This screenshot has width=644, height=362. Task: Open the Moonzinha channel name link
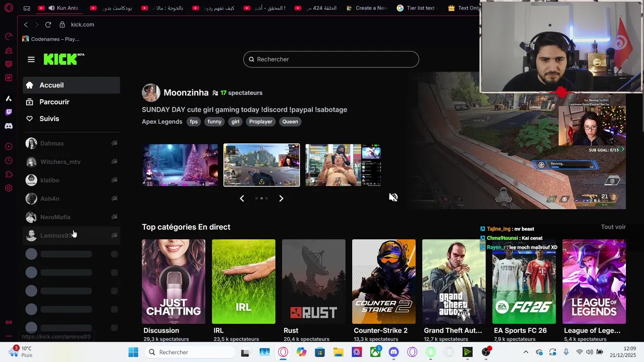click(186, 93)
